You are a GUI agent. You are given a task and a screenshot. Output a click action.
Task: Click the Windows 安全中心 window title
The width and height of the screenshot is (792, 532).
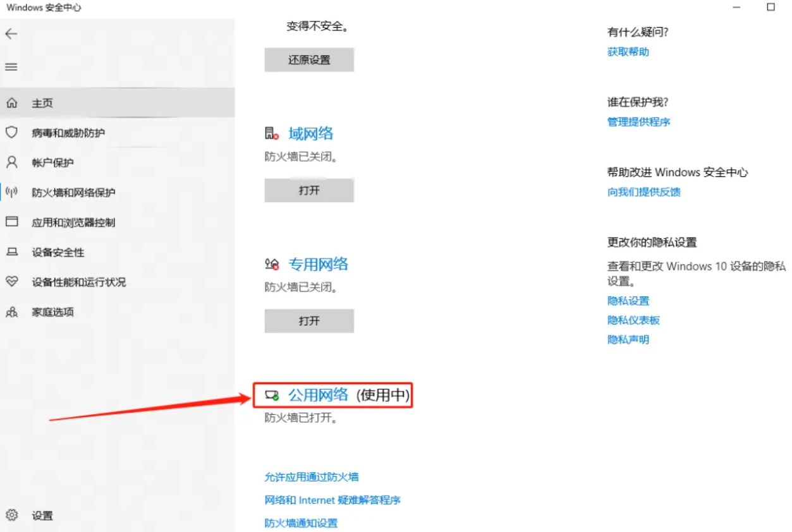pyautogui.click(x=44, y=8)
